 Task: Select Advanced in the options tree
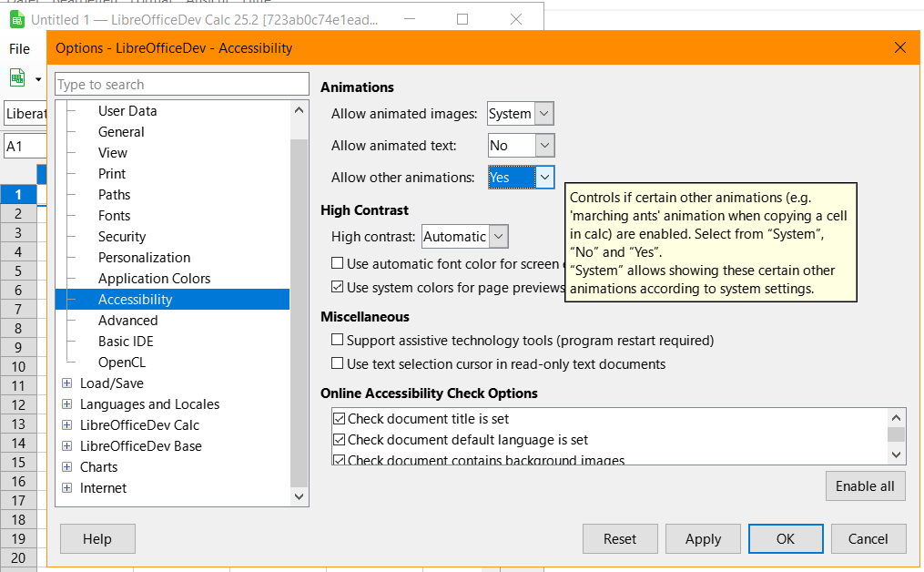[x=127, y=321]
